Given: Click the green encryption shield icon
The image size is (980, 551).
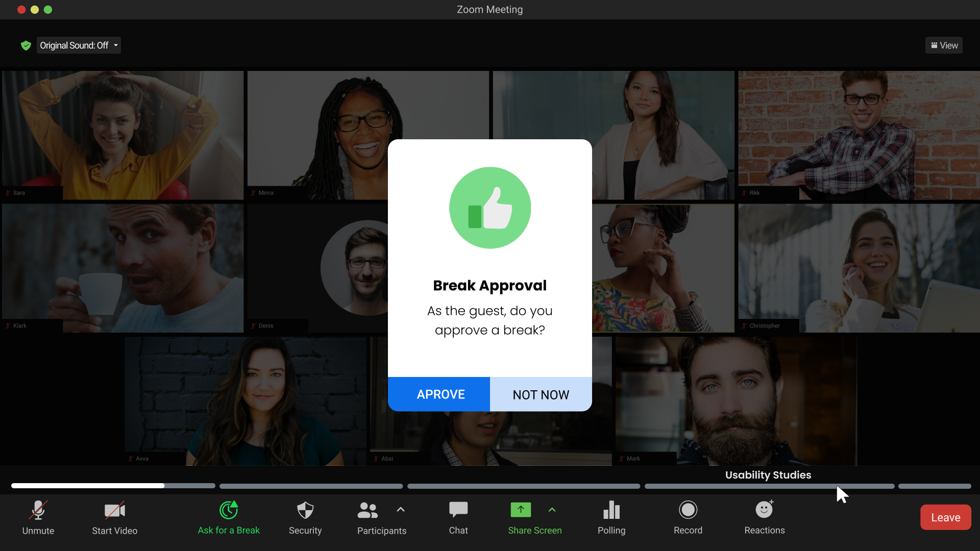Looking at the screenshot, I should [x=26, y=45].
